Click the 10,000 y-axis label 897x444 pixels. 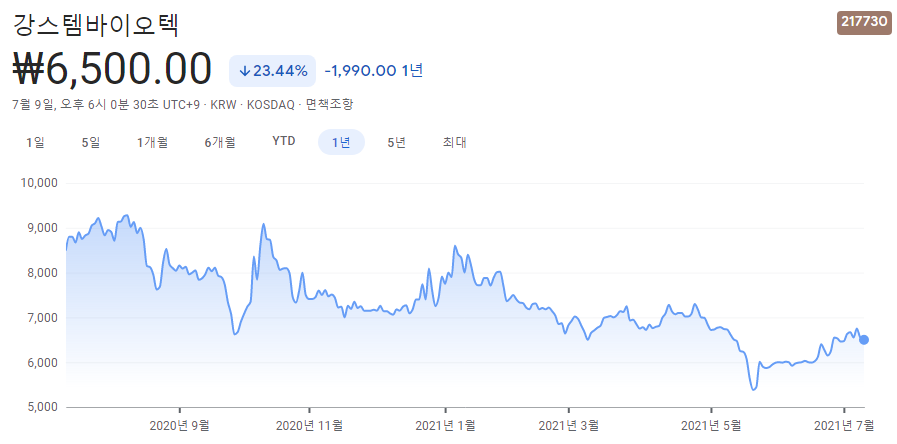[x=40, y=183]
